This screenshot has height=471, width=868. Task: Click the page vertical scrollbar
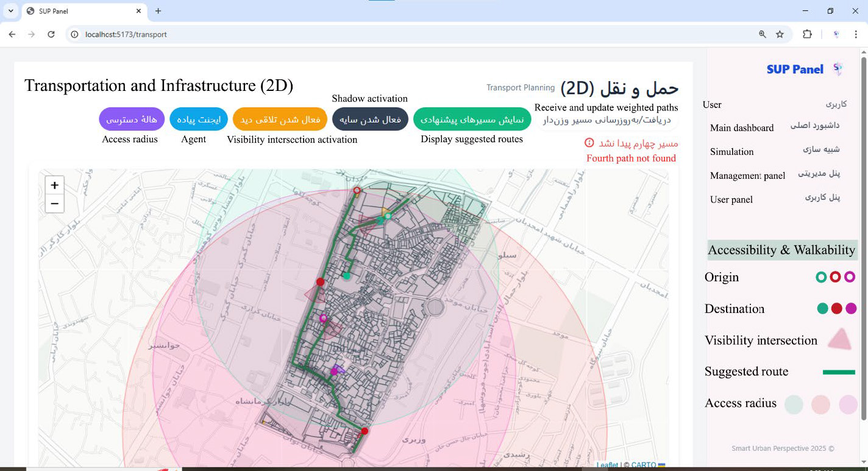pyautogui.click(x=864, y=238)
